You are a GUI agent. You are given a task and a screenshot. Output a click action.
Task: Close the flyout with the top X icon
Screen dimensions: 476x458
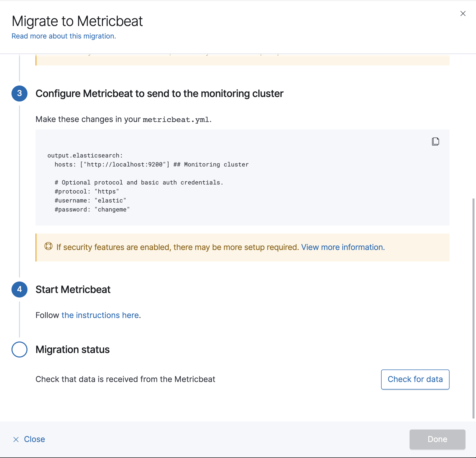(x=463, y=13)
